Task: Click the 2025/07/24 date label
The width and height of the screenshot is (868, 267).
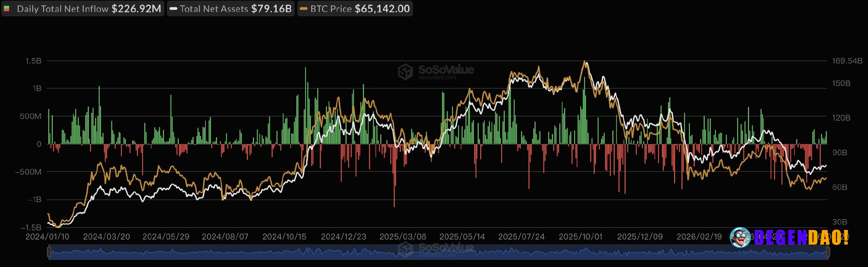Action: (x=521, y=237)
